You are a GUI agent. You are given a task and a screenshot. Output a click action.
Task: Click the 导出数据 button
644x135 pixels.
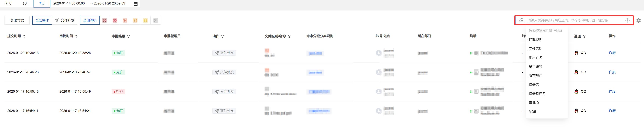click(17, 21)
